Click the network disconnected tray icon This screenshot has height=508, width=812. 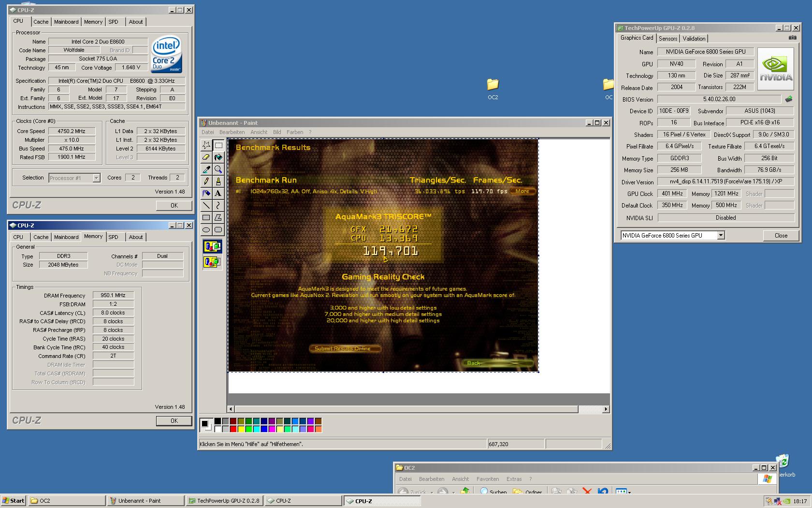click(x=778, y=501)
